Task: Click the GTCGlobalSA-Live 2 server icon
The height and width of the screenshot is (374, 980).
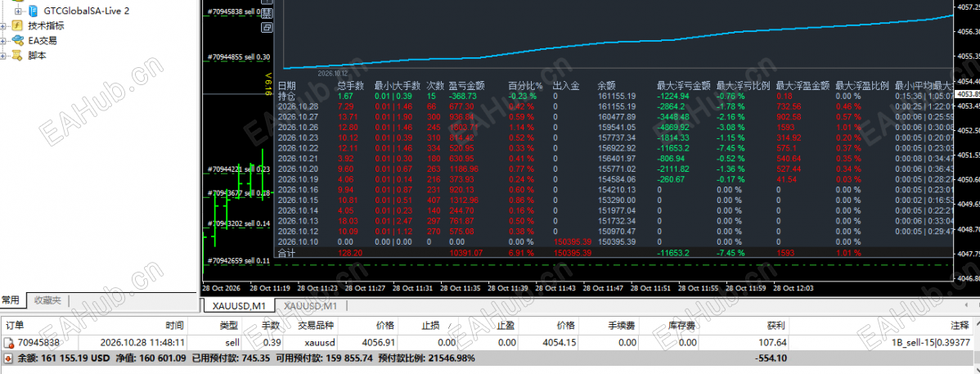Action: [33, 11]
